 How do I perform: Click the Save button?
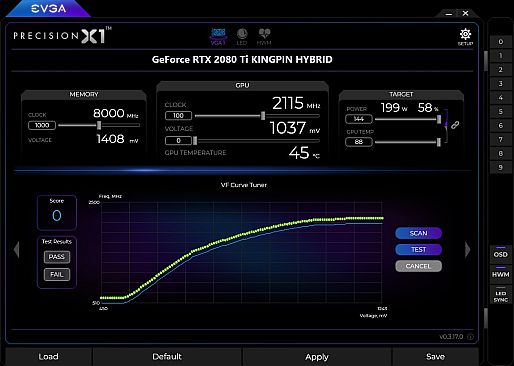(x=435, y=357)
